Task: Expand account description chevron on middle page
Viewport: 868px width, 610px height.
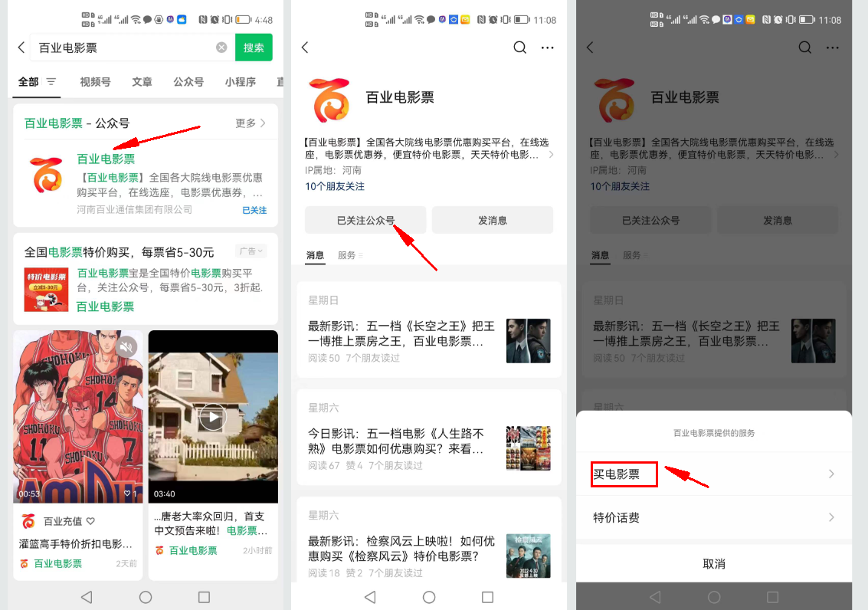Action: 551,155
